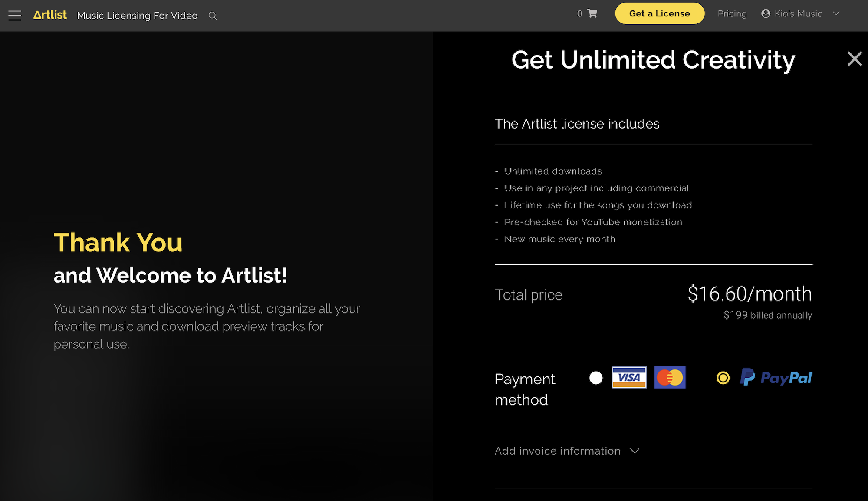868x501 pixels.
Task: Click the Mastercard logo
Action: [670, 377]
